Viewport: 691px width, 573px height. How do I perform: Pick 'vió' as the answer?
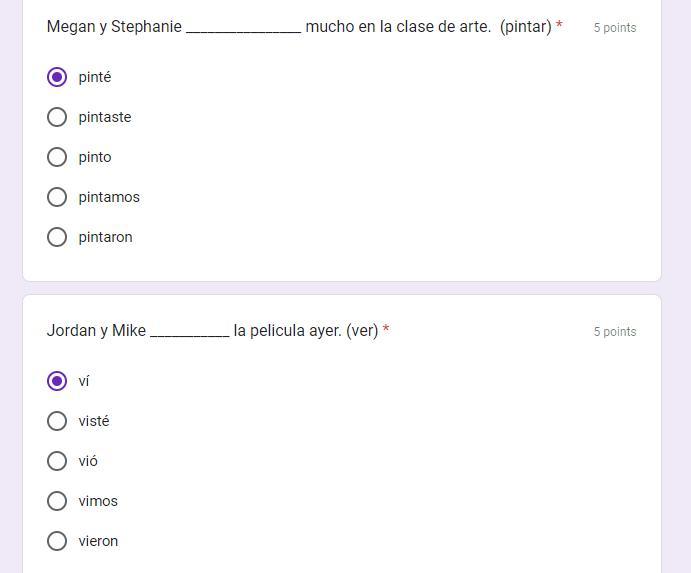tap(57, 461)
